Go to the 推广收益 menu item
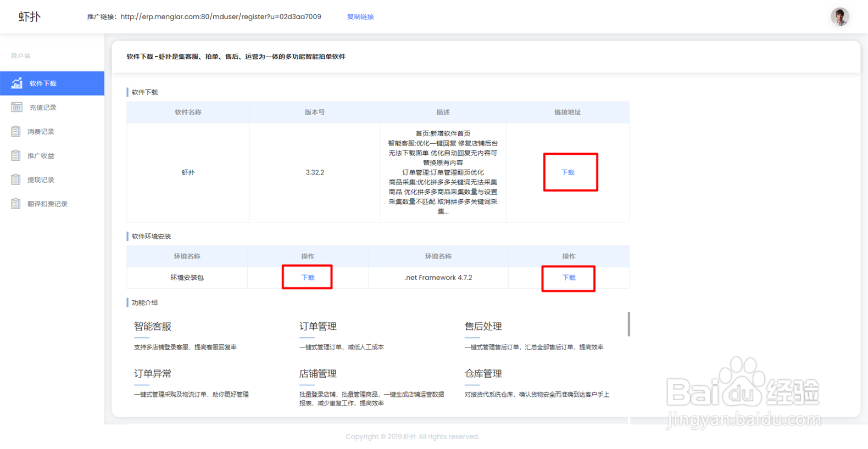 click(x=52, y=156)
